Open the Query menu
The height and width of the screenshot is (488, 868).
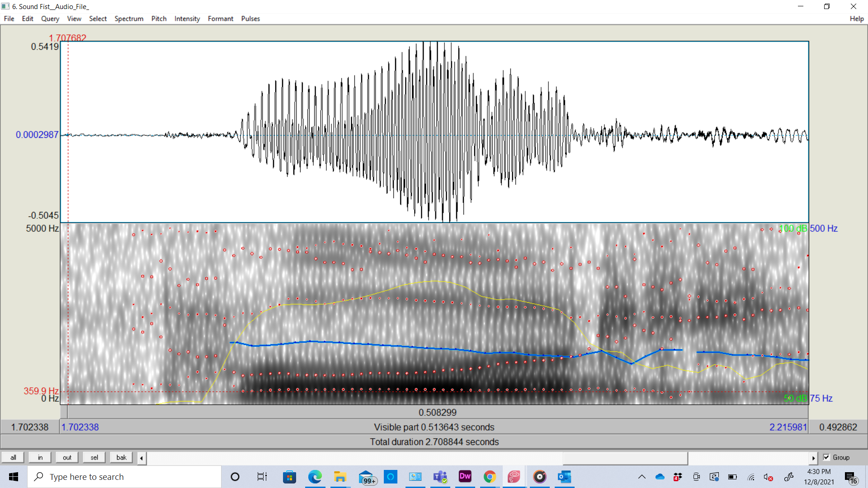[x=50, y=19]
